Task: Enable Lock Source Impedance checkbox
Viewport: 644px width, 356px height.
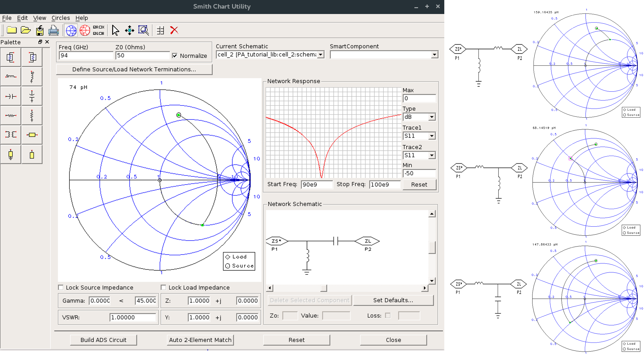Action: point(61,287)
